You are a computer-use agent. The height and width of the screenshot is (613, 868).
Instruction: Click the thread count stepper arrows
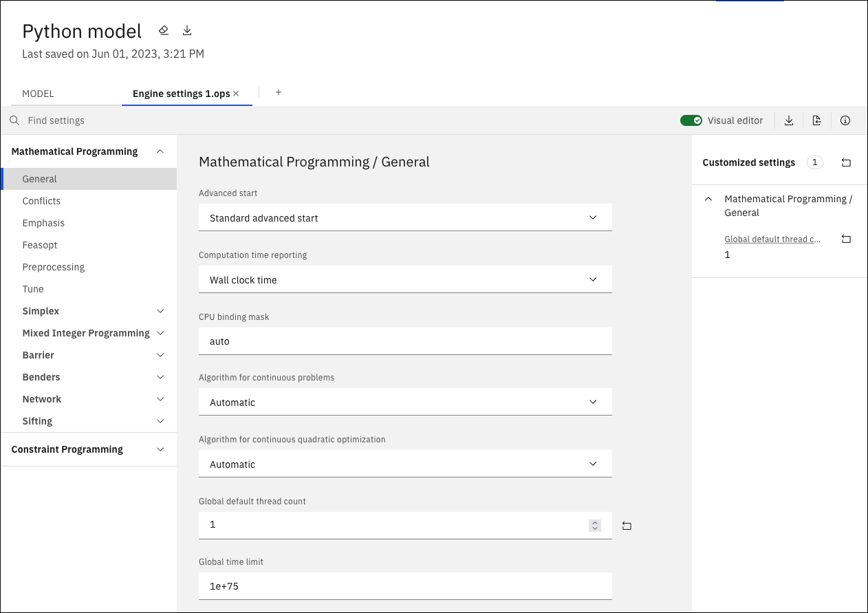pyautogui.click(x=595, y=526)
